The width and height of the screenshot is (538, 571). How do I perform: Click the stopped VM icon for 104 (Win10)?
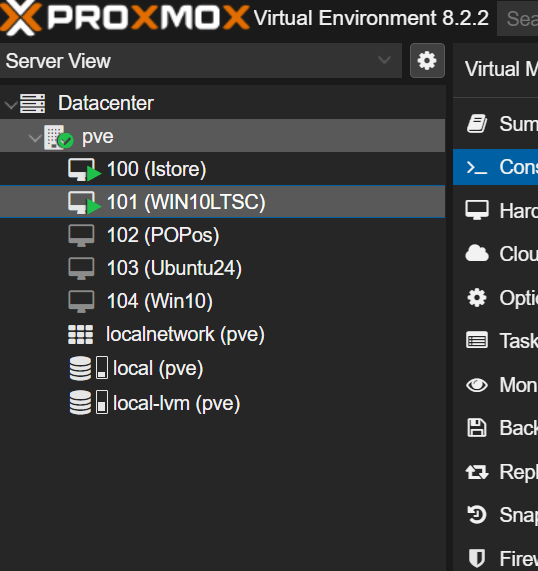click(x=81, y=302)
